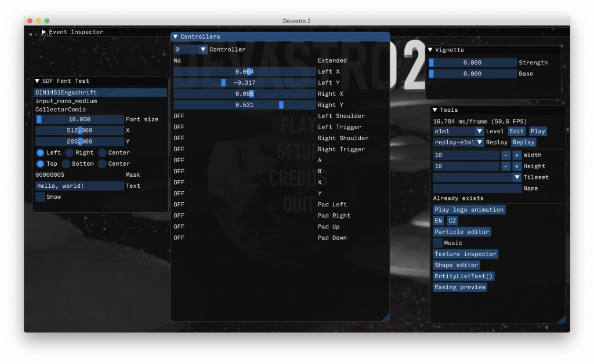
Task: Open the Easing preview
Action: [460, 287]
